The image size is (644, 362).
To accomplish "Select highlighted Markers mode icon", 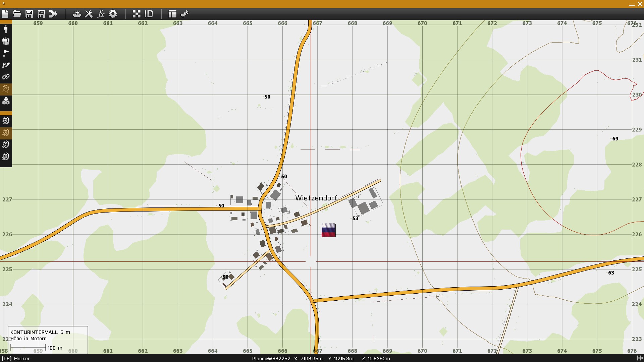I will 6,89.
